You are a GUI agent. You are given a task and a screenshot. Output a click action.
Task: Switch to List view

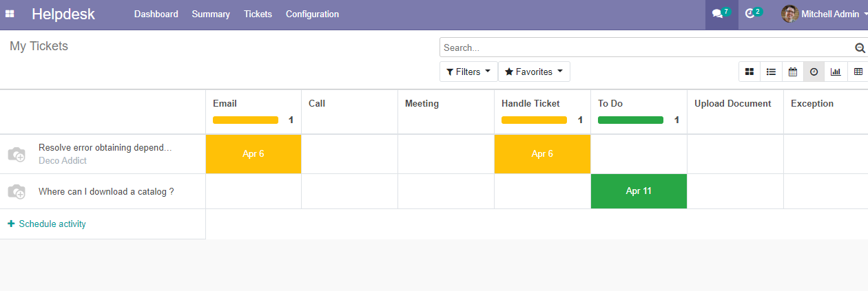click(x=772, y=72)
